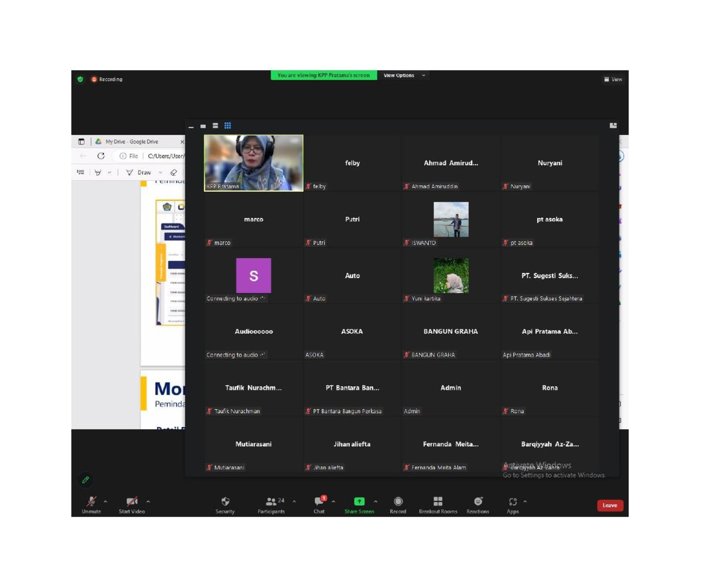Open the View Options dropdown
This screenshot has height=563, width=728.
point(404,76)
